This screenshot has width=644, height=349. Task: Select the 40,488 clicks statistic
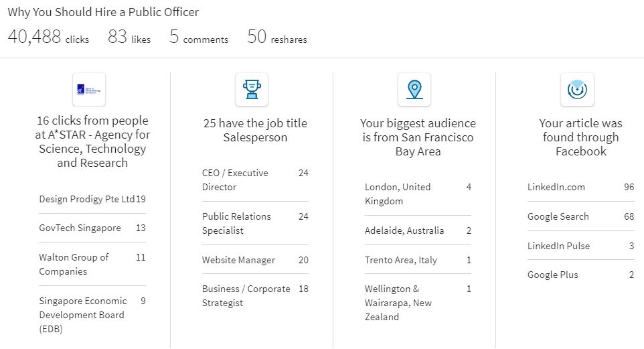[x=48, y=37]
